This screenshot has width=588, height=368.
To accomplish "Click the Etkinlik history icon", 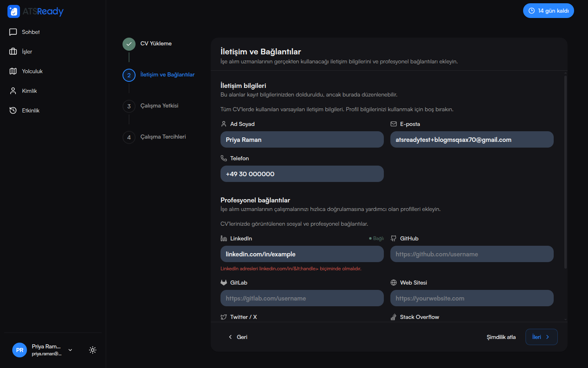I will point(13,110).
